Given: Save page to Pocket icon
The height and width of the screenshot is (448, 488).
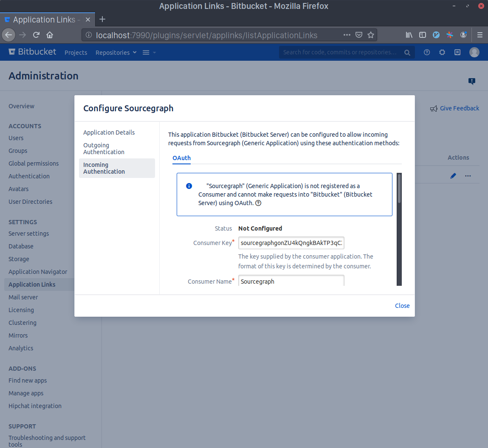Looking at the screenshot, I should 359,35.
